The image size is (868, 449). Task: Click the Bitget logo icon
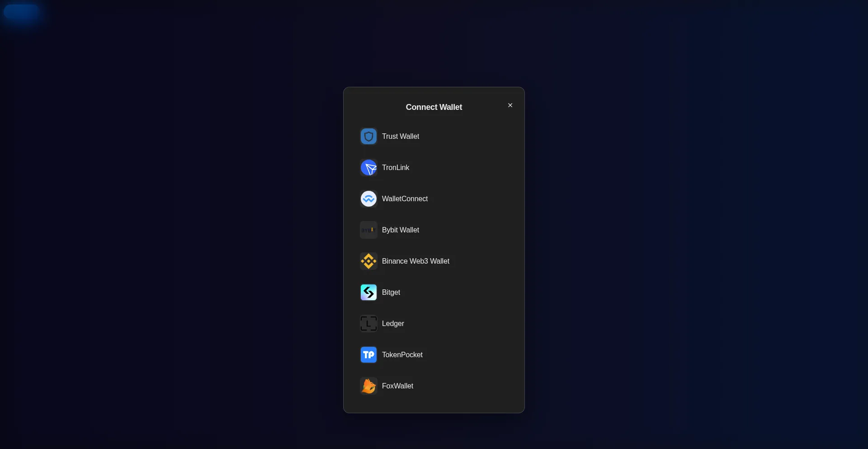click(x=368, y=293)
